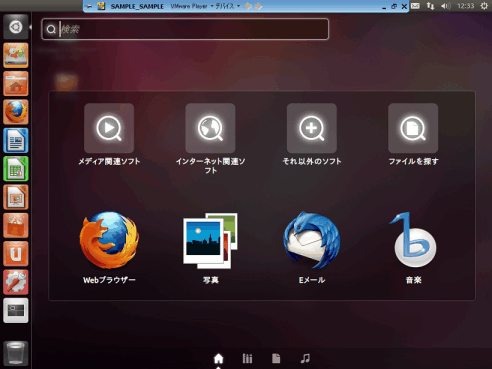Open Workspace Switcher in launcher
This screenshot has height=369, width=492.
[x=16, y=311]
